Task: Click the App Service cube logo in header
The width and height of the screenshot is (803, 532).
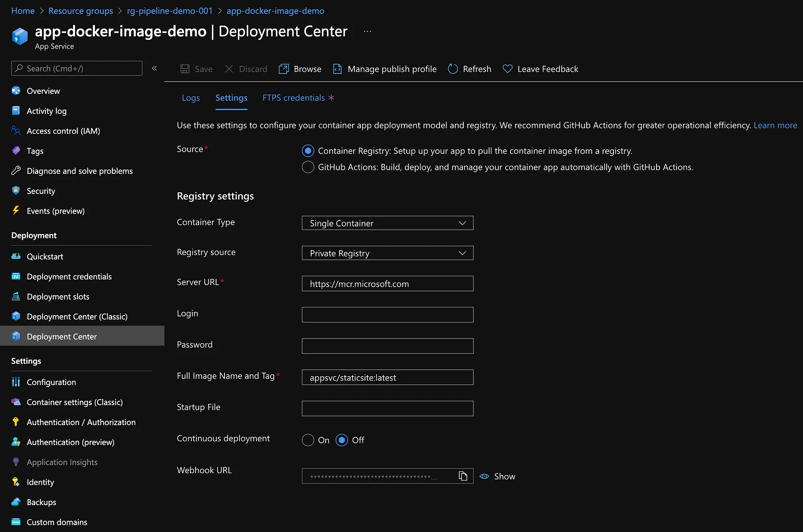Action: (20, 36)
